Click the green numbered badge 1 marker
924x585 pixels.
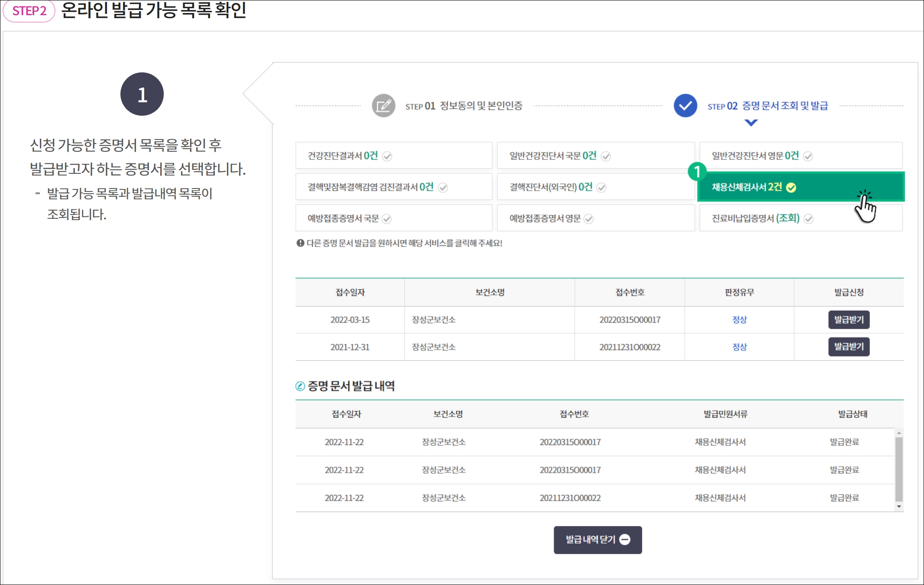[697, 172]
